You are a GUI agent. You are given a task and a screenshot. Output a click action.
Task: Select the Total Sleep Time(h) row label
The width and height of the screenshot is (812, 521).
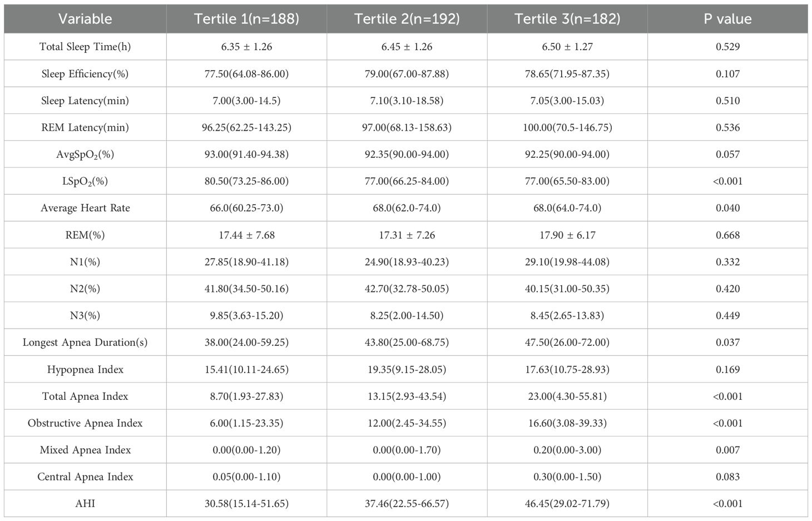[85, 47]
